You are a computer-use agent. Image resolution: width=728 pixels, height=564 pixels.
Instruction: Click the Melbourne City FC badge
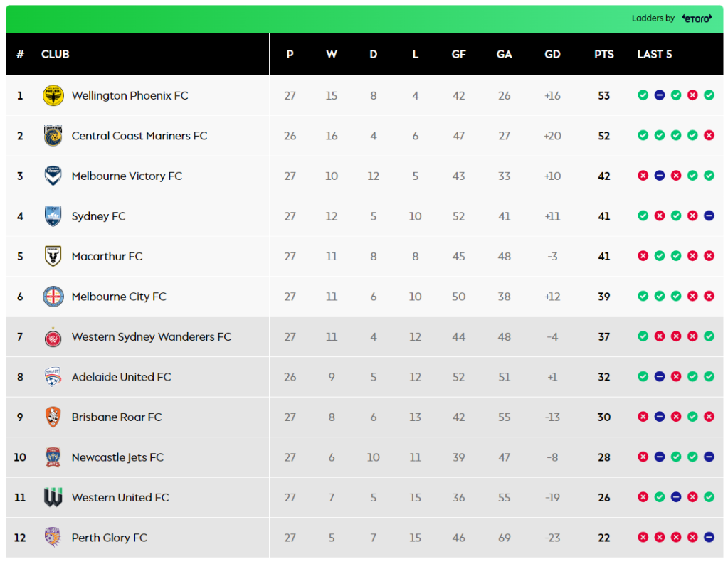click(53, 297)
